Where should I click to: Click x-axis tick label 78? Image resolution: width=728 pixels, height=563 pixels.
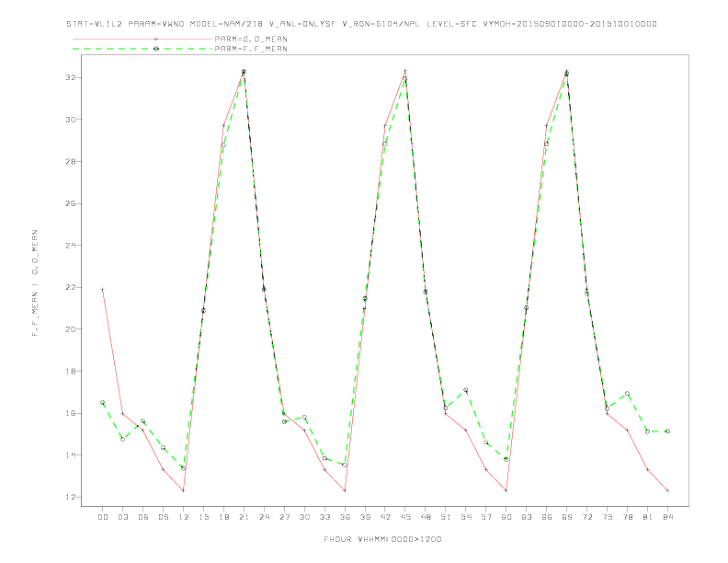pyautogui.click(x=627, y=517)
